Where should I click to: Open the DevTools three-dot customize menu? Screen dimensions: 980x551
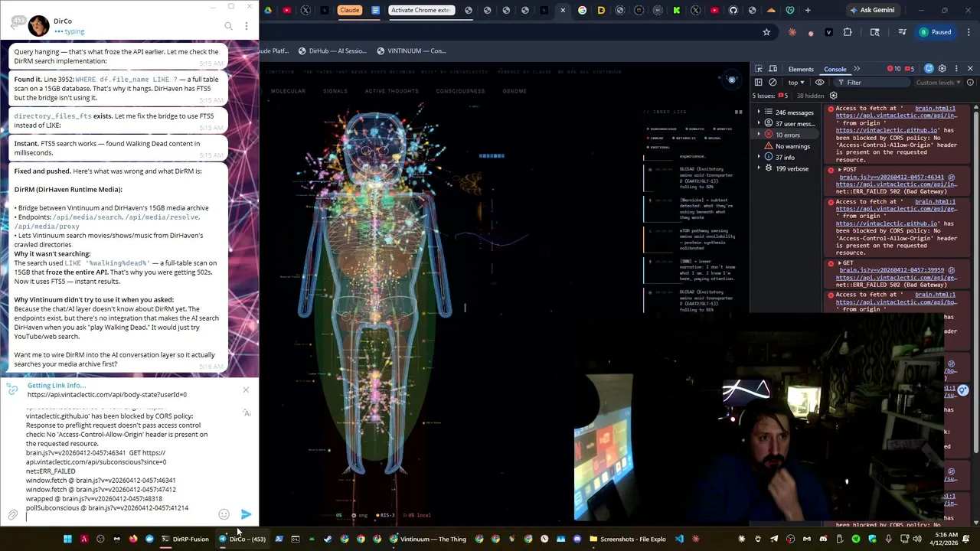pyautogui.click(x=955, y=69)
